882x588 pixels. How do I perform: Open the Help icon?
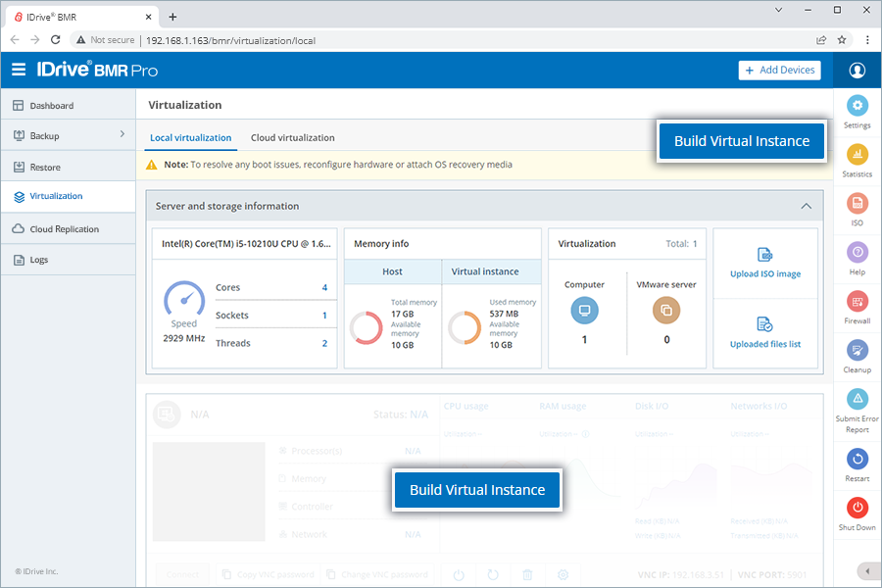(857, 252)
